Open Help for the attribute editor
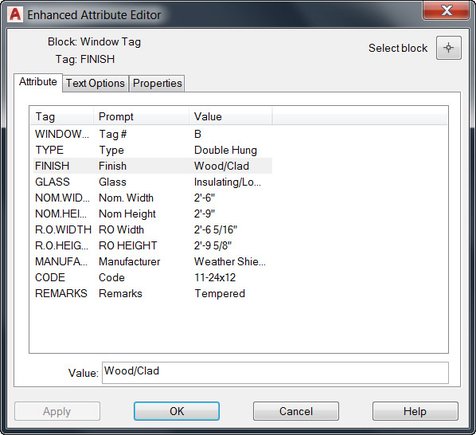This screenshot has height=435, width=476. pyautogui.click(x=415, y=411)
